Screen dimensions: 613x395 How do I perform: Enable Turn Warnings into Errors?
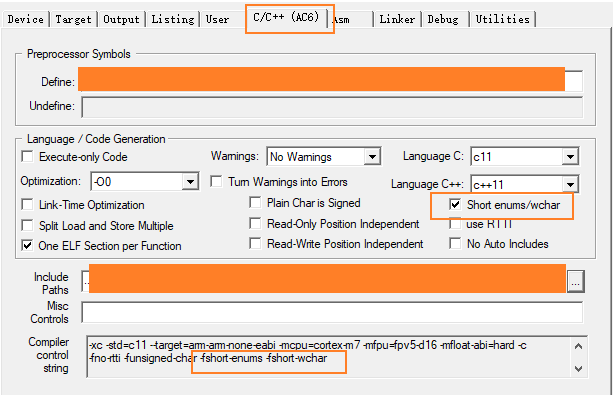(x=216, y=181)
